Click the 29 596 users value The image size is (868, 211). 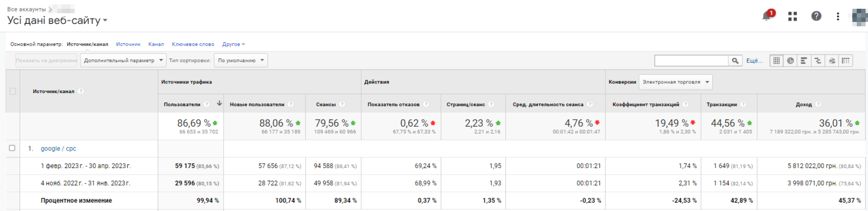tap(185, 183)
